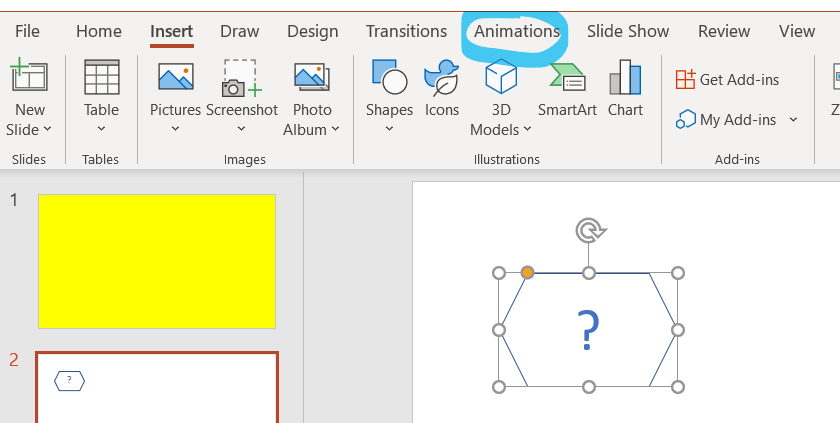Expand the 3D Models dropdown arrow

click(527, 130)
